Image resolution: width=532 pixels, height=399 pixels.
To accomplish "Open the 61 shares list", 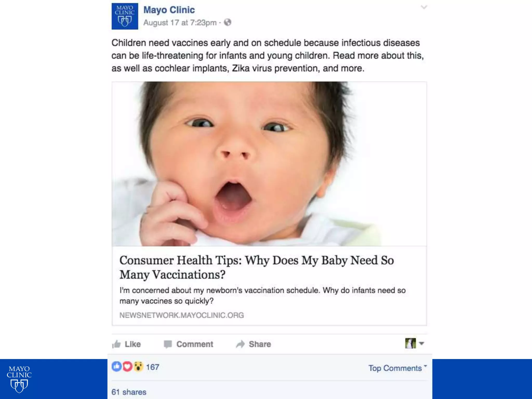I will point(129,392).
